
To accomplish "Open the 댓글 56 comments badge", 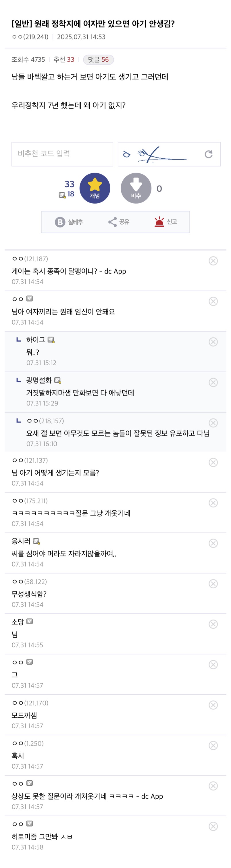I will point(98,60).
